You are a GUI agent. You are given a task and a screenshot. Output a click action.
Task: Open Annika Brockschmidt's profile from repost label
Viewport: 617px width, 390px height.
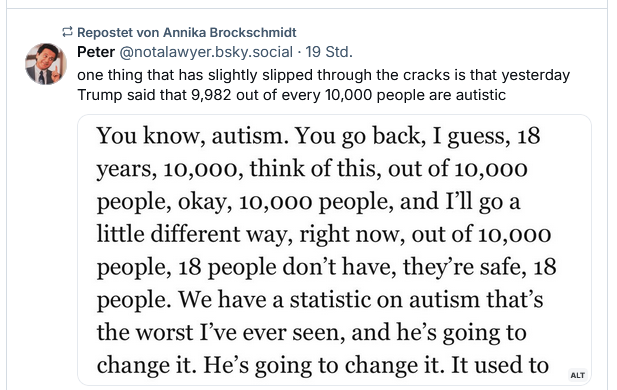(x=229, y=32)
